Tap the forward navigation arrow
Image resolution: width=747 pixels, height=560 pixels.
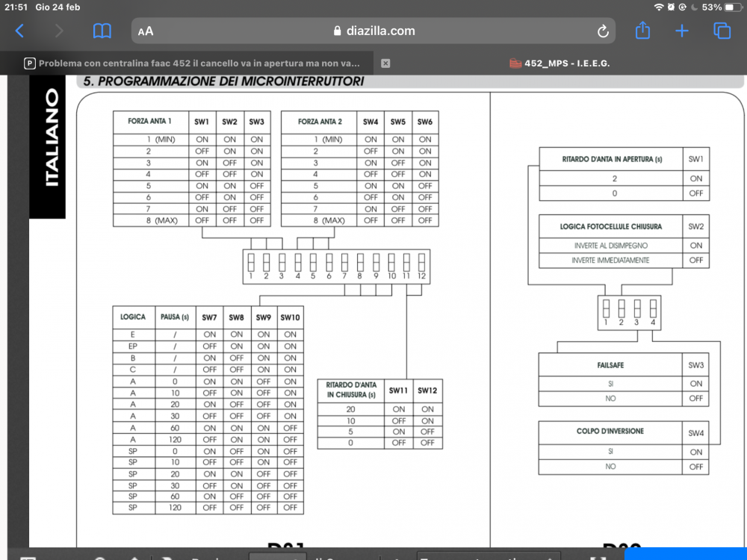pos(58,31)
